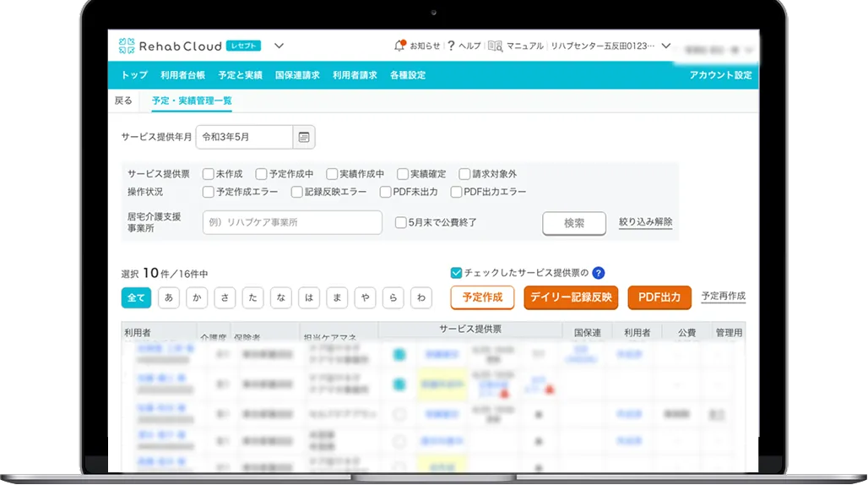The image size is (868, 485).
Task: Uncheck チェックしたサービス提供票の checkbox
Action: (x=456, y=273)
